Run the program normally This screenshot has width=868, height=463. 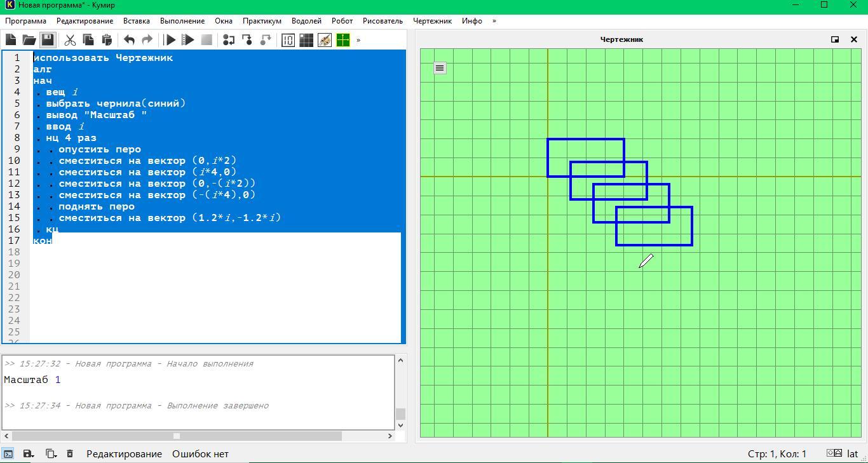[170, 40]
